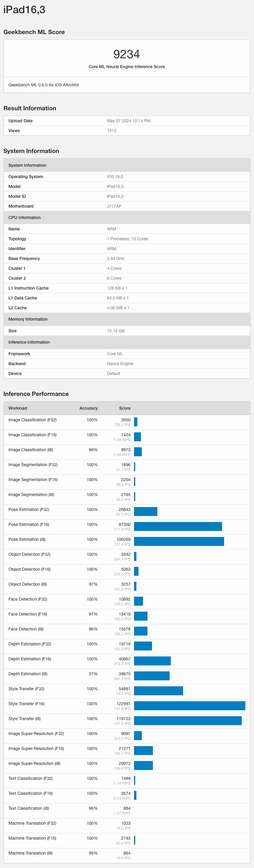Select the Image Classification (F32) workload name

[32, 420]
